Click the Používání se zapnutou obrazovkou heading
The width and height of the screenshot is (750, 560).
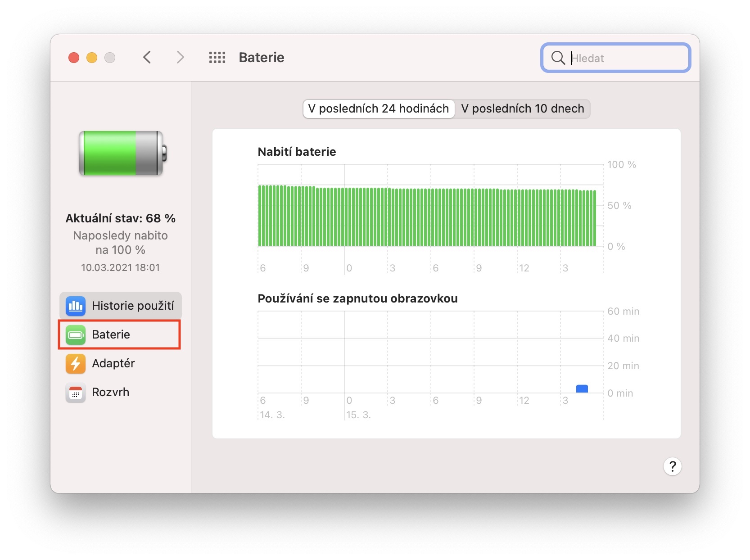[357, 298]
